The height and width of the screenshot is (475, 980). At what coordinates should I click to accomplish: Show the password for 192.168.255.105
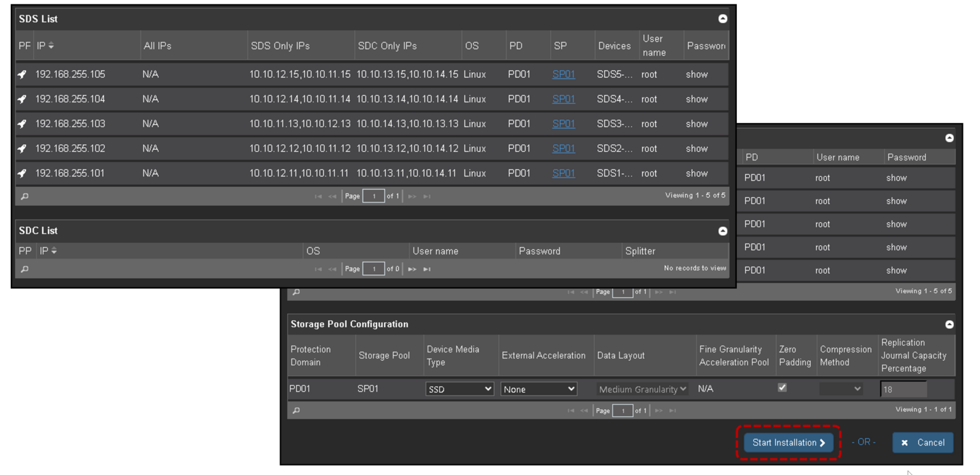697,74
